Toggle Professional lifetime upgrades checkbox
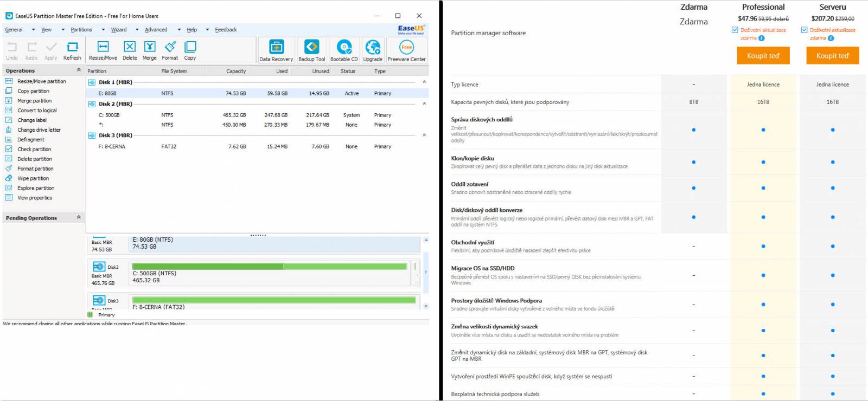Image resolution: width=868 pixels, height=401 pixels. pos(735,30)
